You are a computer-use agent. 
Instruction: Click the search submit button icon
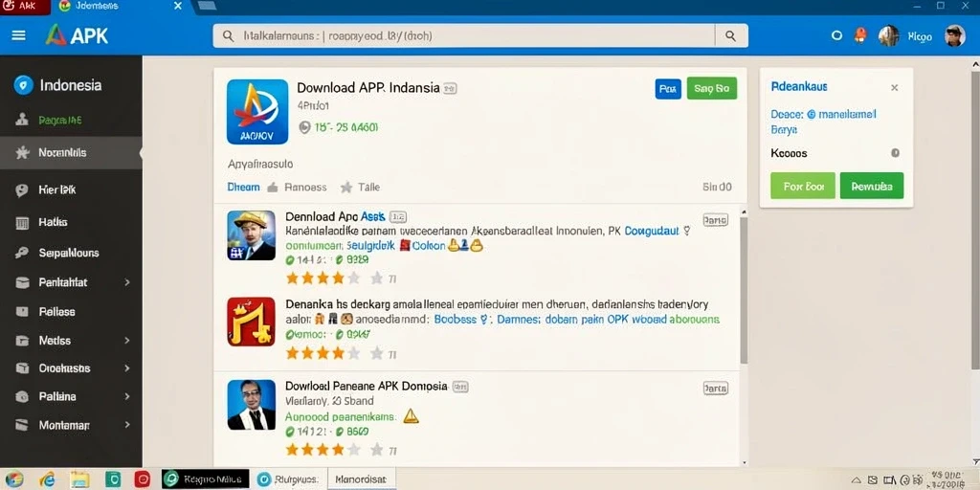coord(730,36)
